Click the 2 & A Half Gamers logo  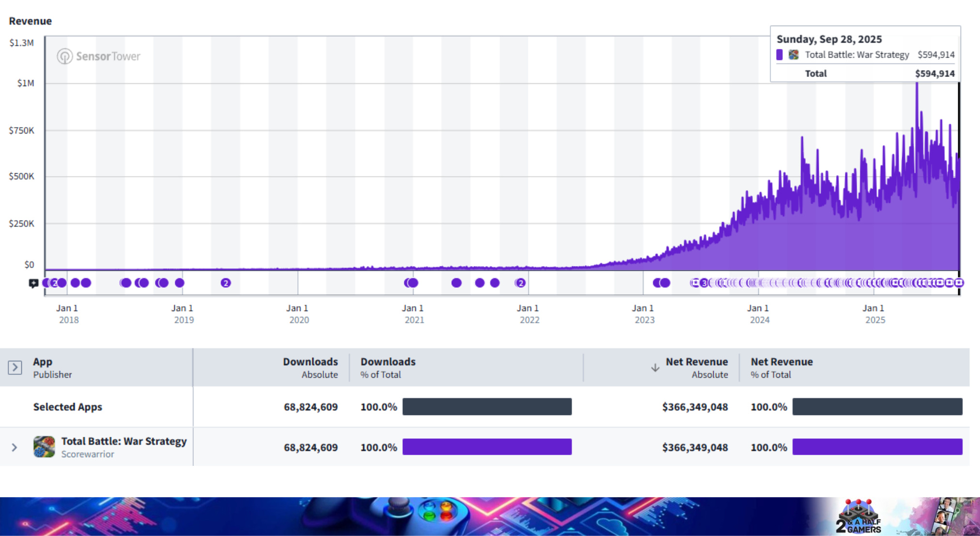pyautogui.click(x=858, y=518)
